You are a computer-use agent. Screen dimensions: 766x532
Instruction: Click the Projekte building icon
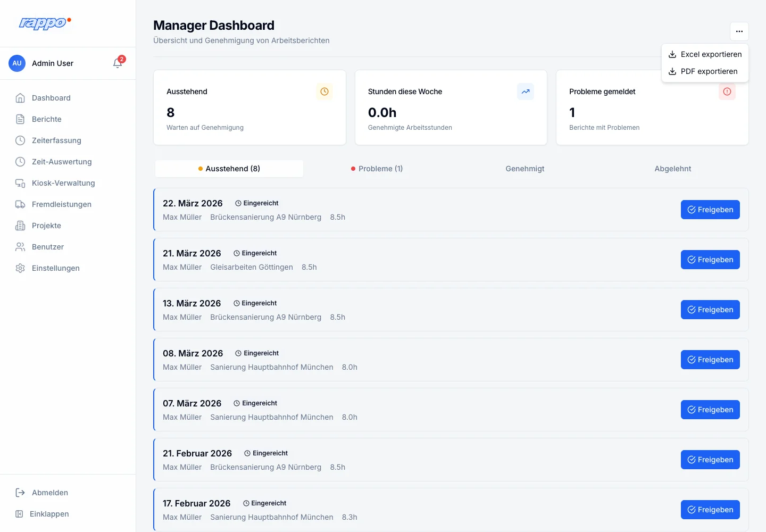[x=20, y=226]
